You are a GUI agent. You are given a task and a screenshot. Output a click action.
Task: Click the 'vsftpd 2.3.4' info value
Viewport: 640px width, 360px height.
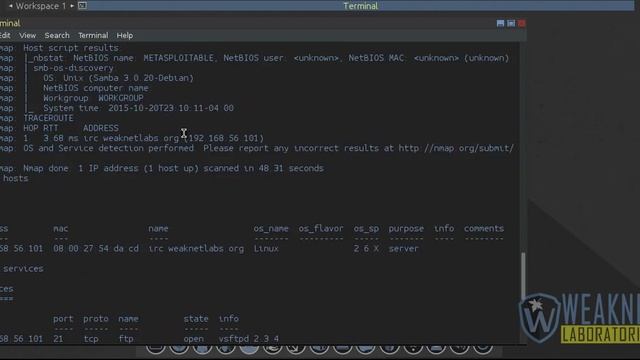pyautogui.click(x=249, y=339)
